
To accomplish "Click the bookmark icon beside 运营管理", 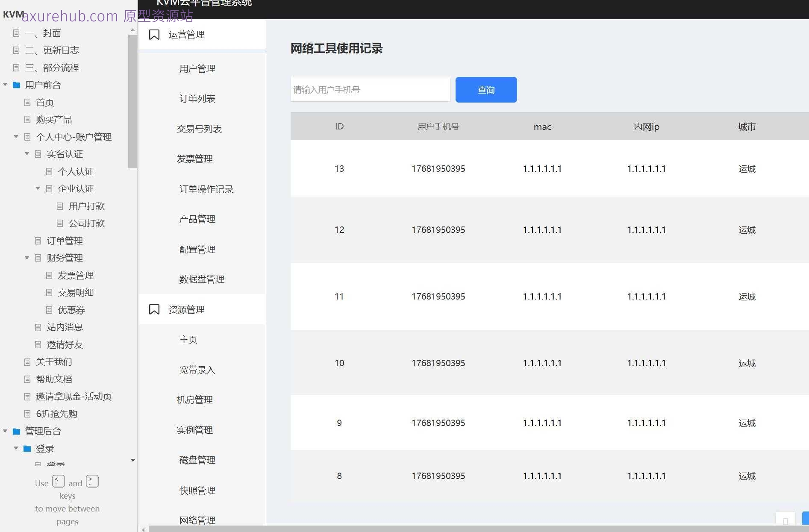I will coord(154,34).
